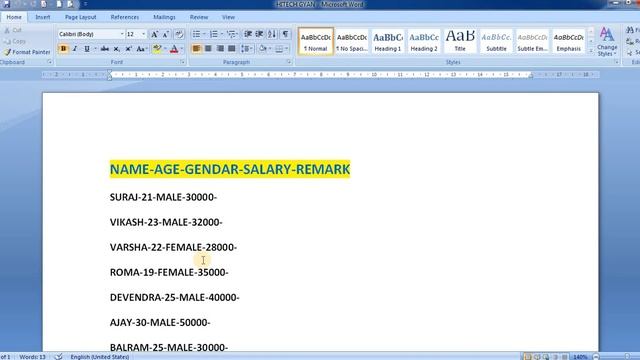Apply the Normal style

[316, 41]
